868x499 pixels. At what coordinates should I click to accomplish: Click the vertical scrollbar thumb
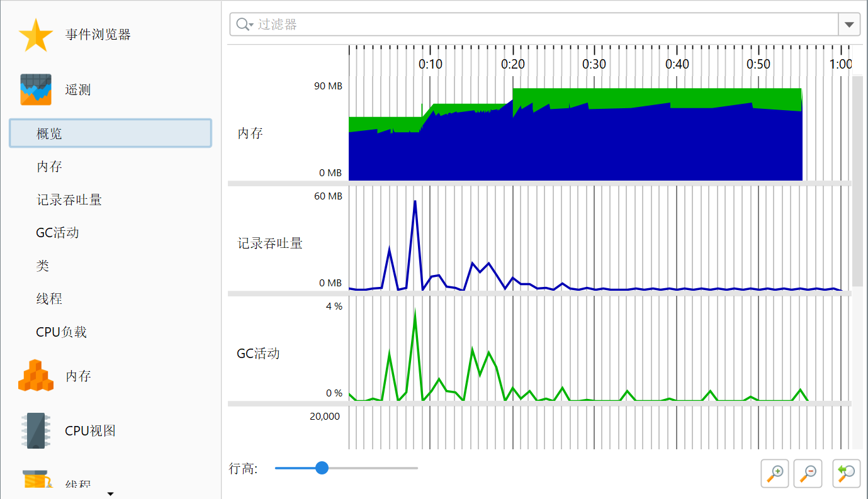857,181
